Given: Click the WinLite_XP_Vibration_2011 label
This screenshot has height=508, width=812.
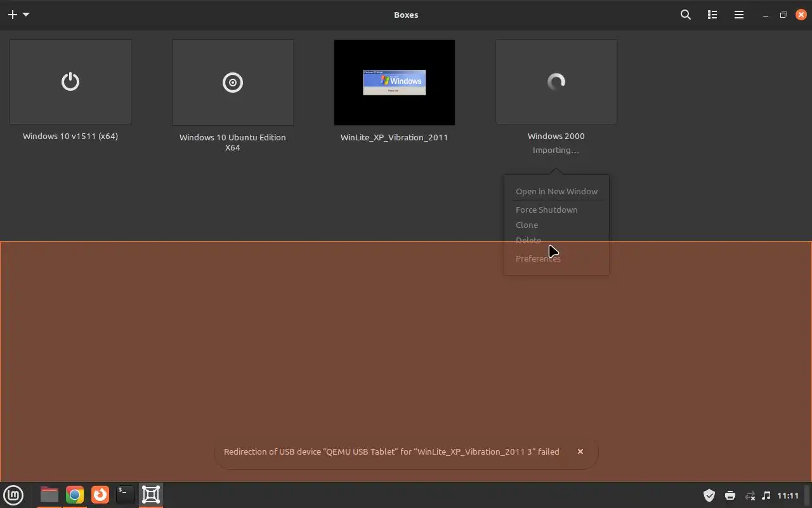Looking at the screenshot, I should (x=394, y=137).
